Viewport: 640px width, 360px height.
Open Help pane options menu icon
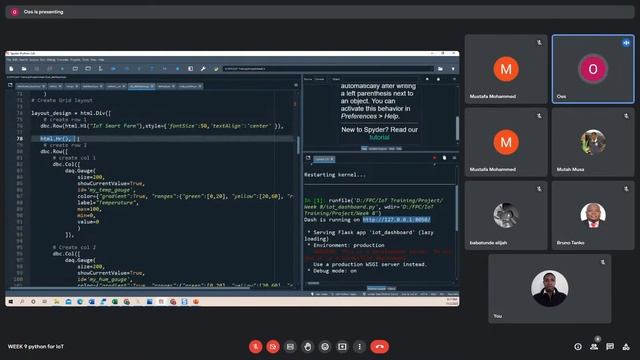point(454,79)
